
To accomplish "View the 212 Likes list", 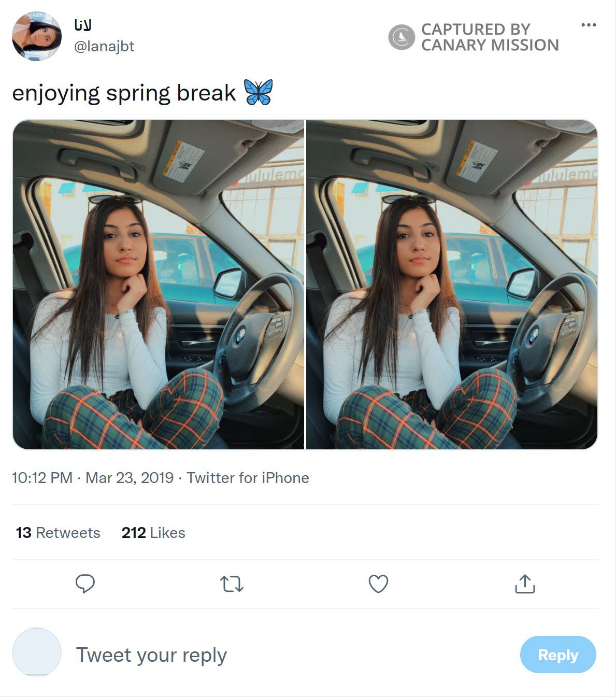I will click(153, 533).
